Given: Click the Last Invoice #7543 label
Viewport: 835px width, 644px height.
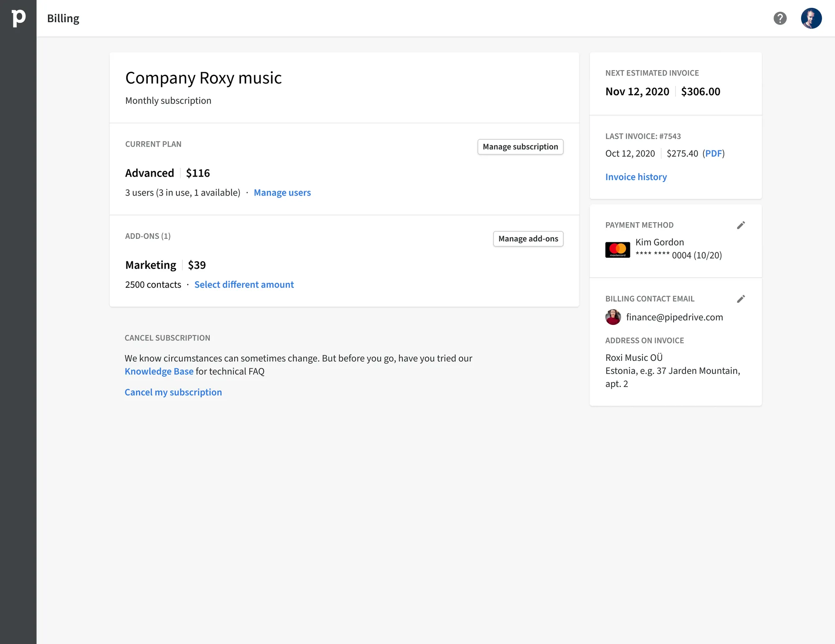Looking at the screenshot, I should click(x=643, y=136).
